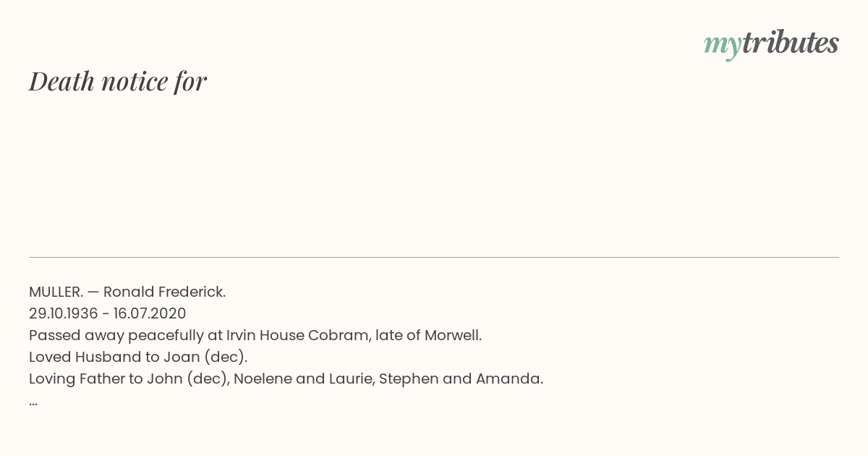868x456 pixels.
Task: Click the em dash after MULLER
Action: (x=93, y=292)
